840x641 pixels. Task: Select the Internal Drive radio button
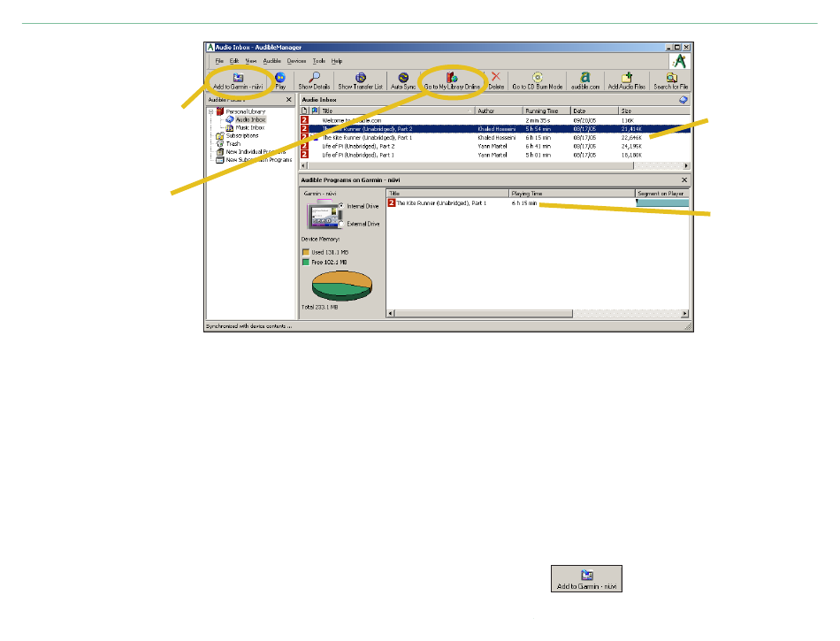341,206
